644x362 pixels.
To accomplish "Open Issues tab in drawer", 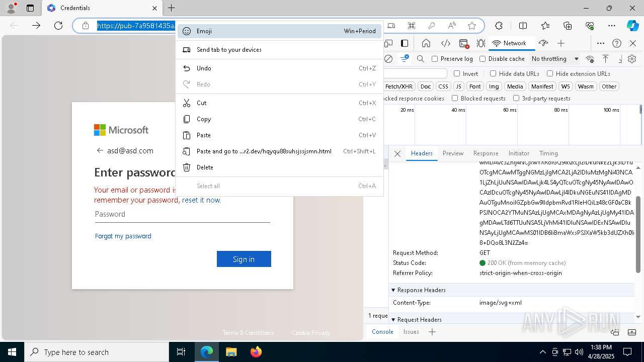I will click(x=411, y=332).
